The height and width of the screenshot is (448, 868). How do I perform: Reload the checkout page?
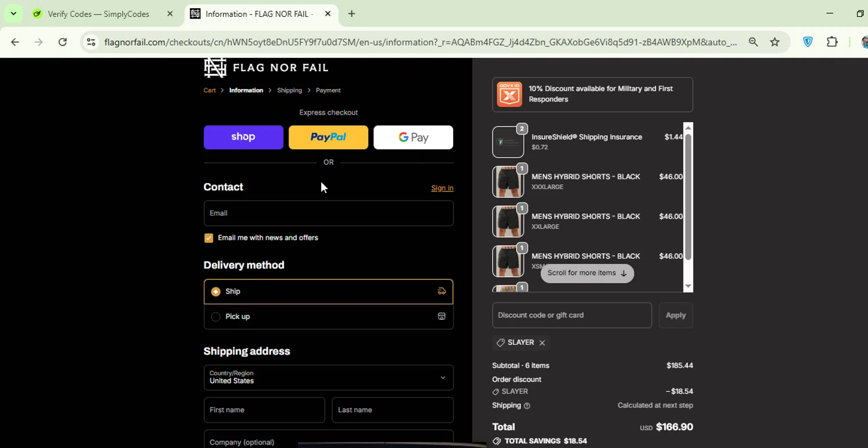tap(62, 42)
